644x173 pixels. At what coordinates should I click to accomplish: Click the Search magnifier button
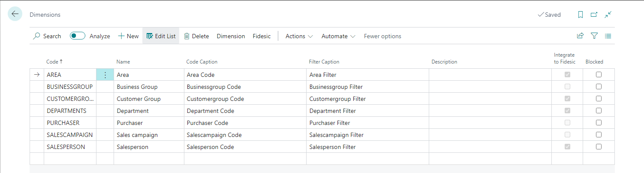tap(47, 36)
